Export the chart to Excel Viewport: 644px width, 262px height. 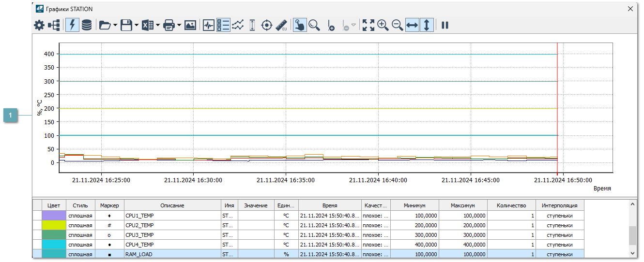[148, 25]
